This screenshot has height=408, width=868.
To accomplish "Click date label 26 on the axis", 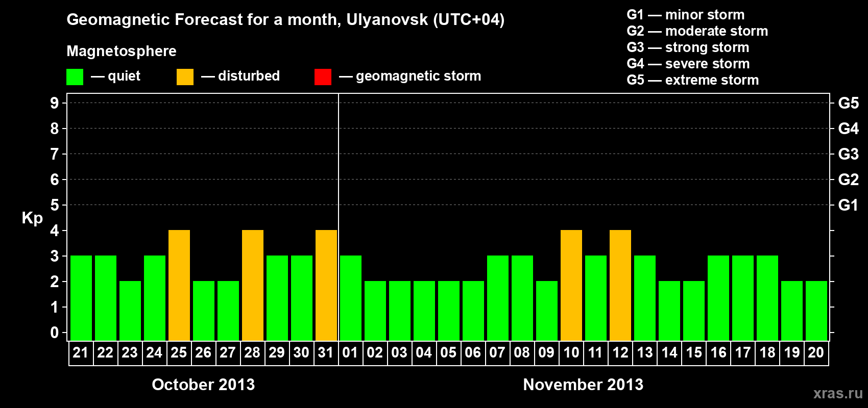I will click(203, 352).
